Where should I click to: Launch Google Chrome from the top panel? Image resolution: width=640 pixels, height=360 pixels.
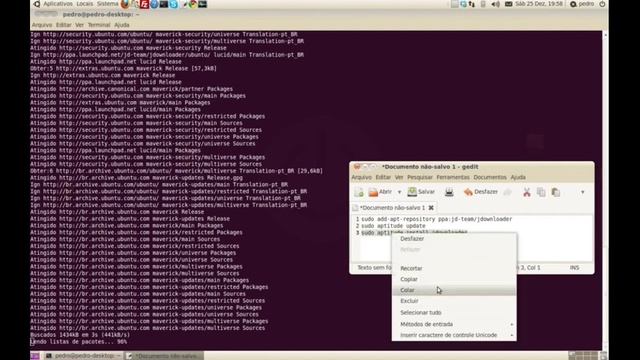coord(192,4)
